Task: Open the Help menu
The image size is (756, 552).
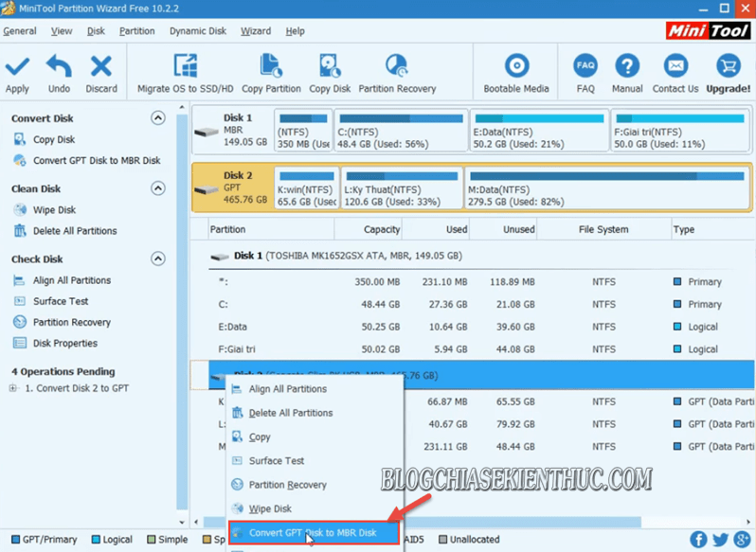Action: coord(295,31)
